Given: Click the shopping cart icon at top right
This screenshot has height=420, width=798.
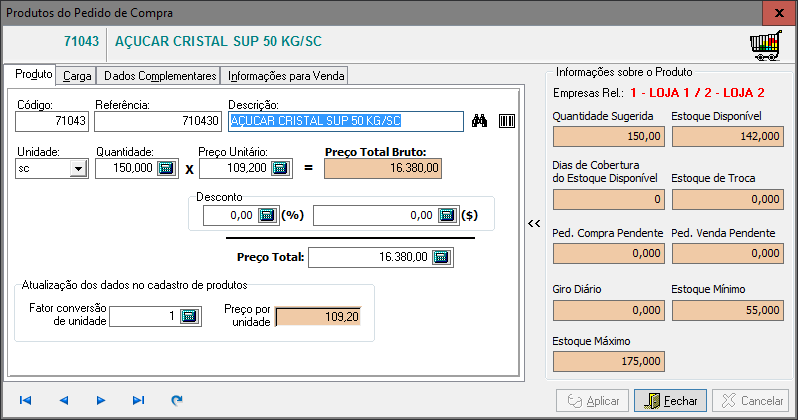Looking at the screenshot, I should [x=765, y=45].
